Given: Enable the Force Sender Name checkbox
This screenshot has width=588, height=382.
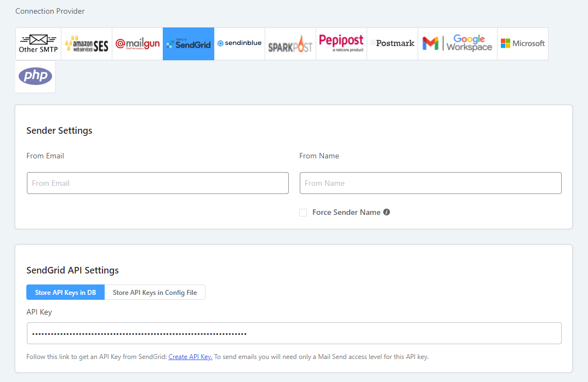Looking at the screenshot, I should [303, 213].
